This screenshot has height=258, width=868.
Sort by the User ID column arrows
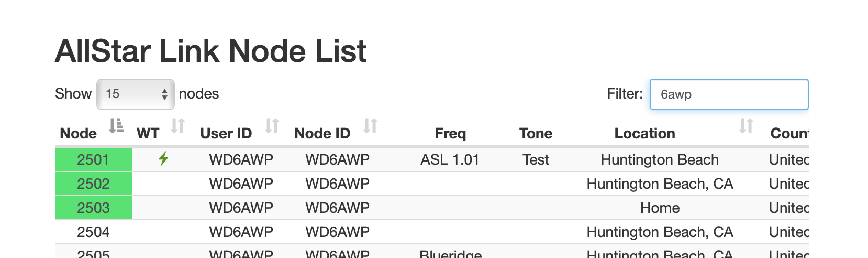(x=272, y=126)
